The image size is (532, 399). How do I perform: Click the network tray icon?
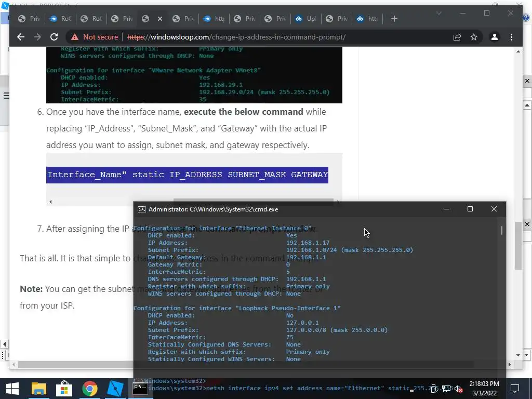pos(446,389)
